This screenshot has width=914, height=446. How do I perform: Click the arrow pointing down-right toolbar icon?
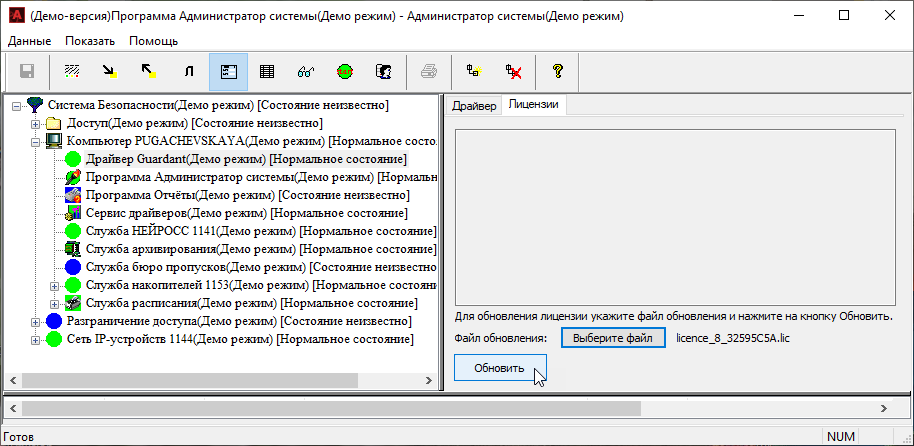(109, 71)
